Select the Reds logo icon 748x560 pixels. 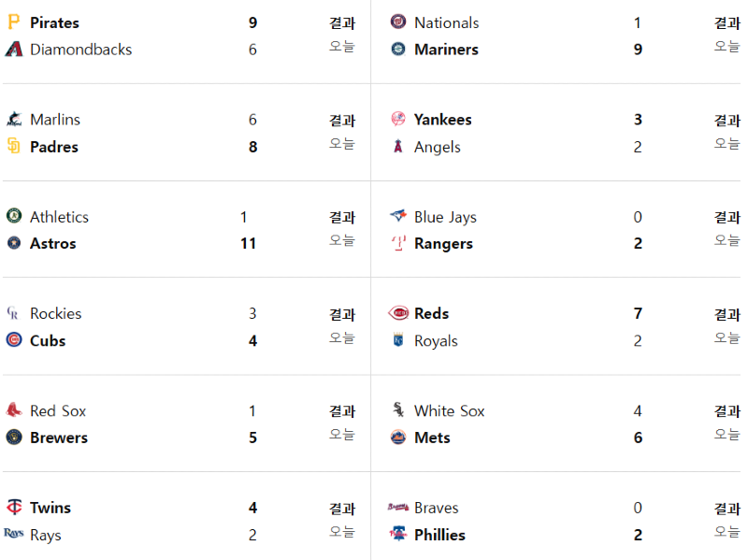(x=398, y=313)
